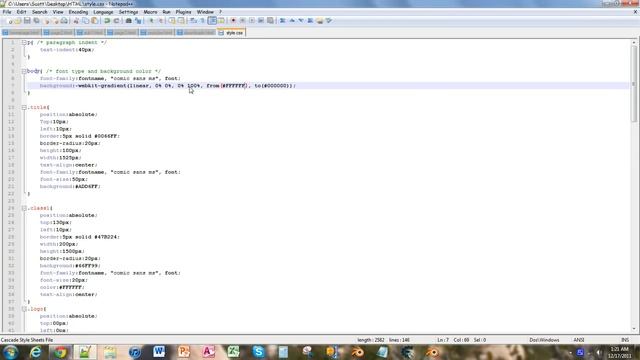Open the Plugins menu
640x360 pixels.
click(183, 12)
